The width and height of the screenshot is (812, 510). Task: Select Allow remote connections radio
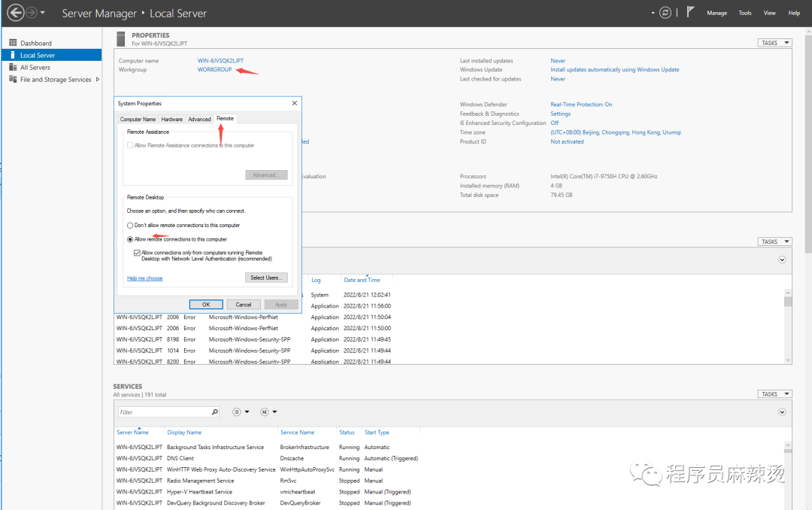coord(130,239)
